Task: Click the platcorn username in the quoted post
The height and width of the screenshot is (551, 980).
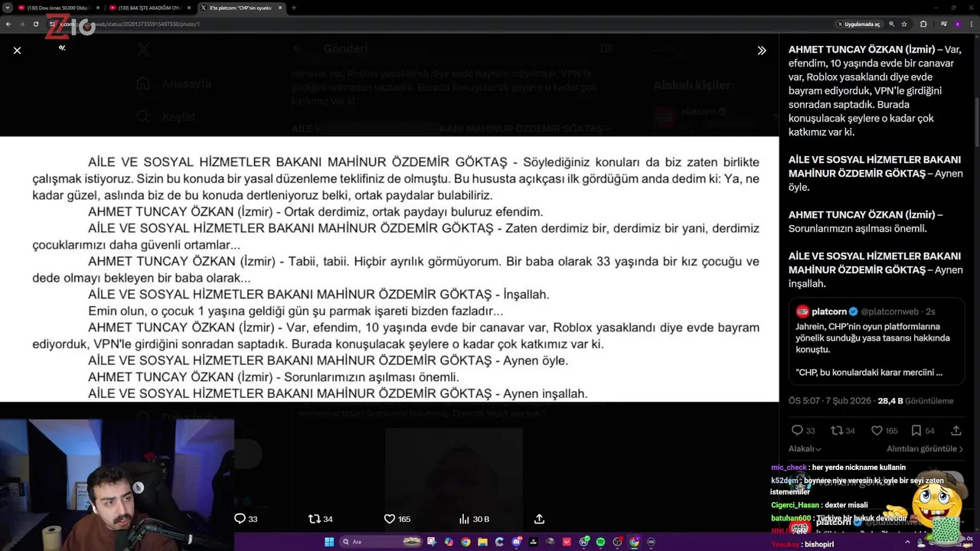Action: point(830,311)
